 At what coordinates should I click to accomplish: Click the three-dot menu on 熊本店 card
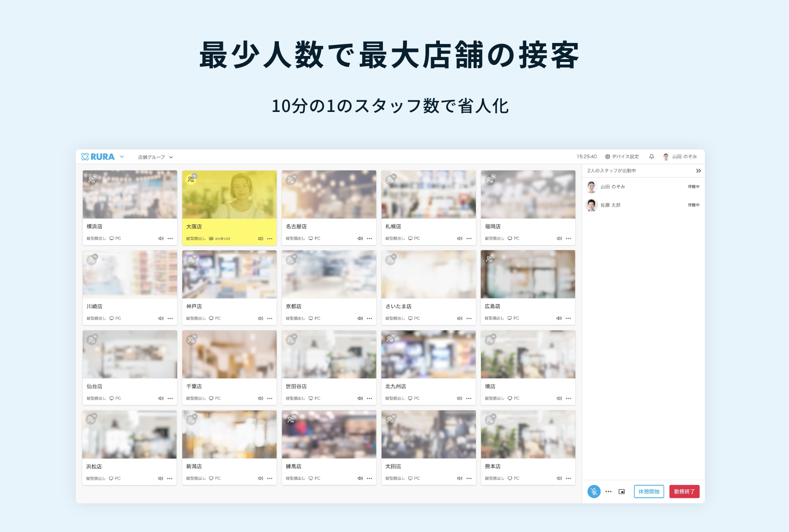click(x=568, y=478)
